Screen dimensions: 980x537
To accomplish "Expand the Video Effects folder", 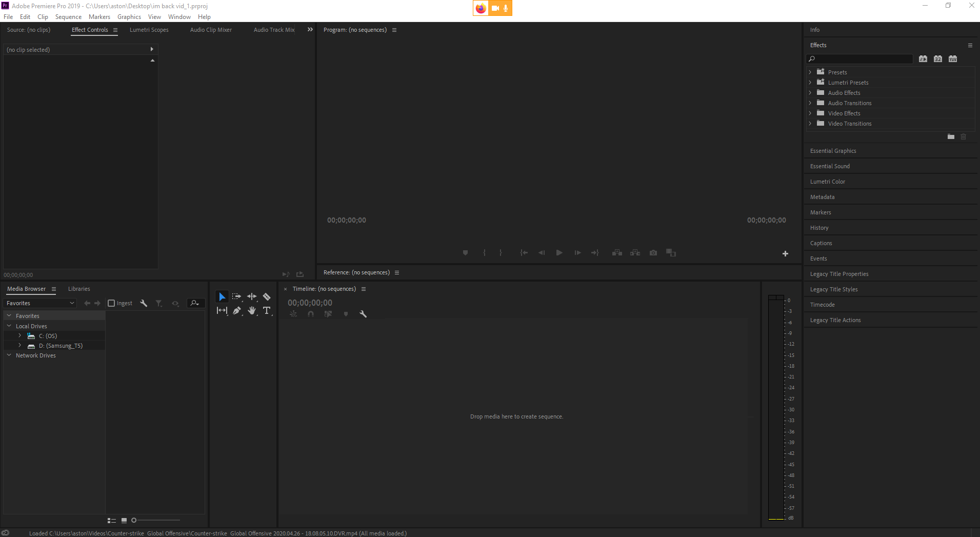I will [810, 113].
